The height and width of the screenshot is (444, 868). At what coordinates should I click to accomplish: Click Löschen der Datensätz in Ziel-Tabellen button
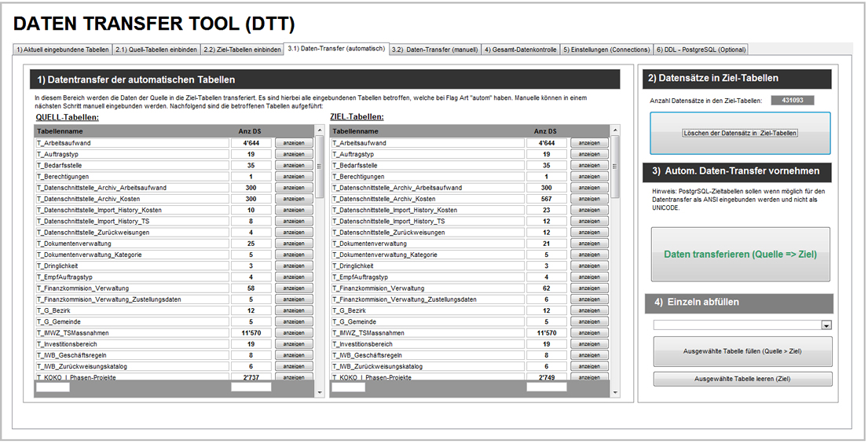[739, 133]
